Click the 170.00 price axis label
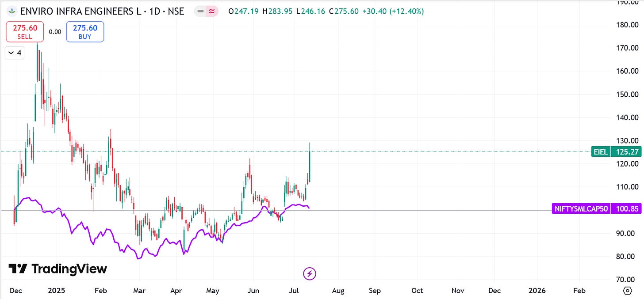Image resolution: width=644 pixels, height=299 pixels. (627, 48)
